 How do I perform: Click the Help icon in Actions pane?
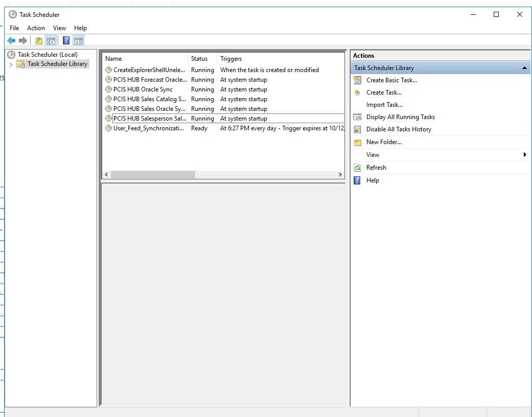(357, 180)
